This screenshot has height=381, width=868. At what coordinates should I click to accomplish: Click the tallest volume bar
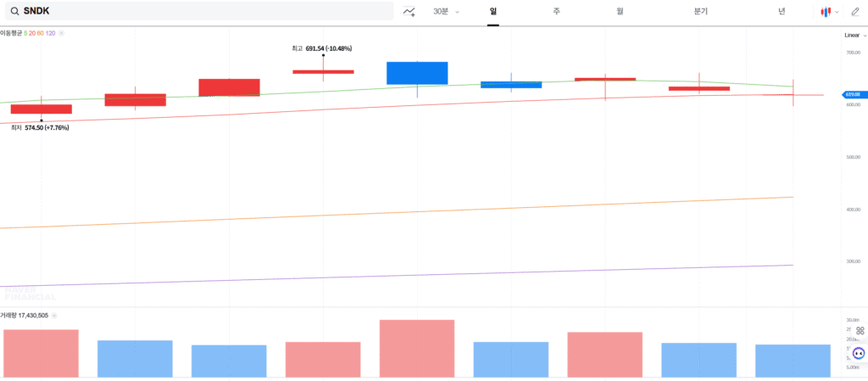pos(416,348)
